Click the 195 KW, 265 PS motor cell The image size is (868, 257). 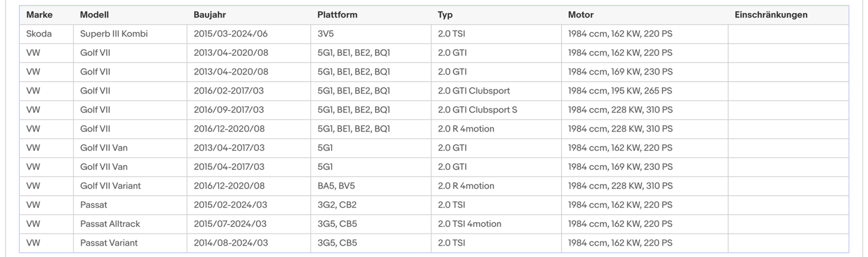coord(620,91)
